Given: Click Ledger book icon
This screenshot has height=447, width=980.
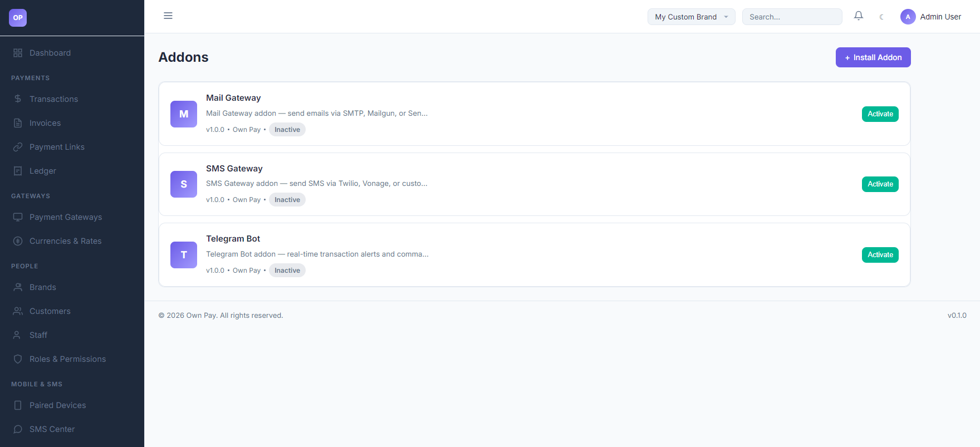Looking at the screenshot, I should click(18, 171).
